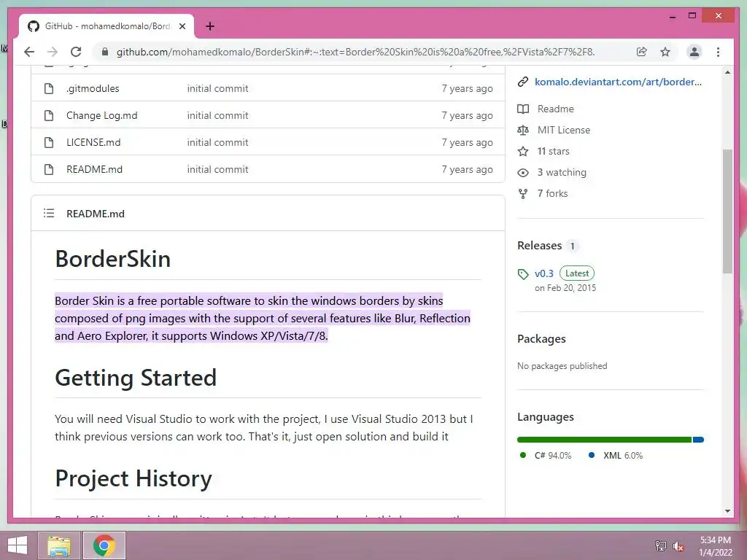Viewport: 747px width, 560px height.
Task: Click the BorderSkin heading
Action: pos(112,259)
